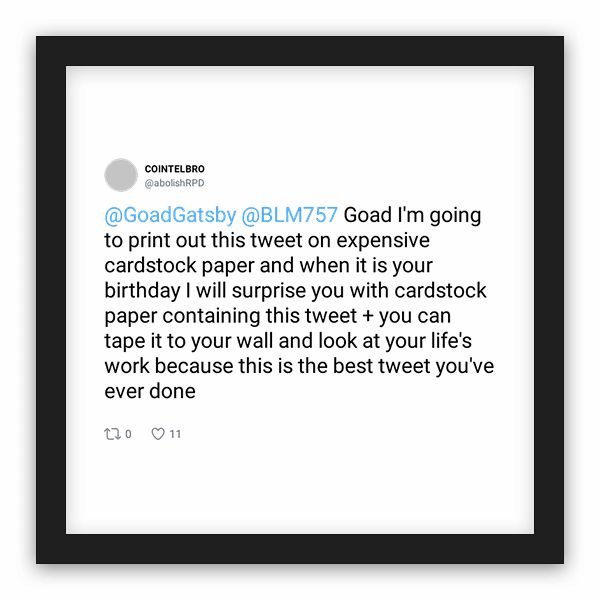Click the word "life's" in the tweet
Screen dimensions: 600x600
[x=451, y=341]
